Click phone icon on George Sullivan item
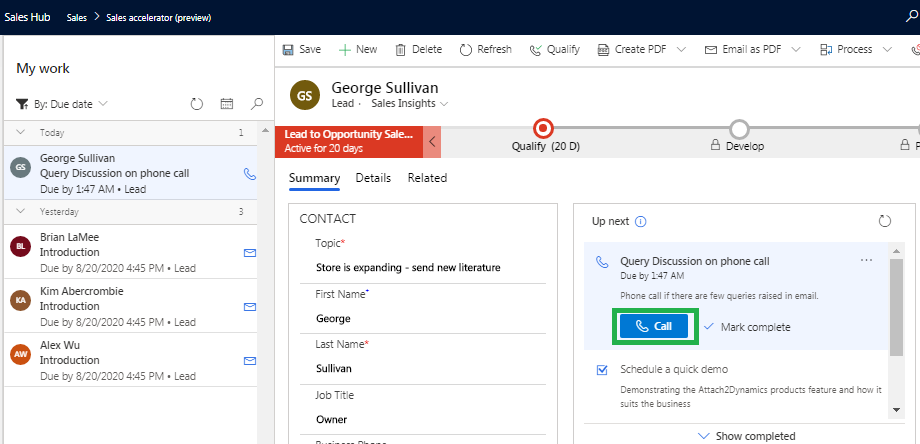920x444 pixels. tap(249, 174)
